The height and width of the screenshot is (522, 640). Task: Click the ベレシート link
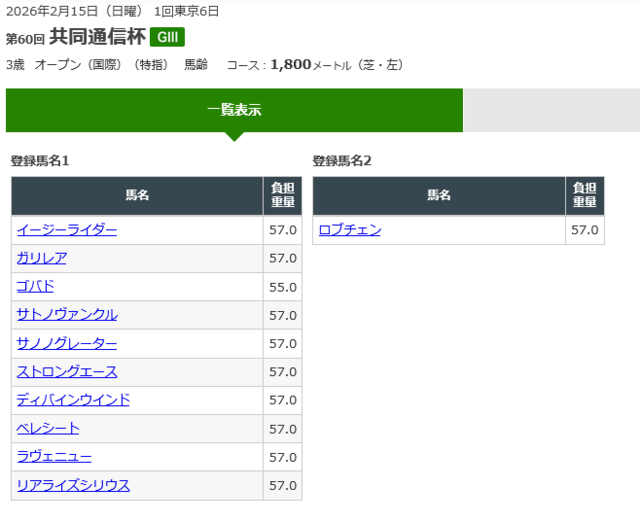(x=48, y=429)
